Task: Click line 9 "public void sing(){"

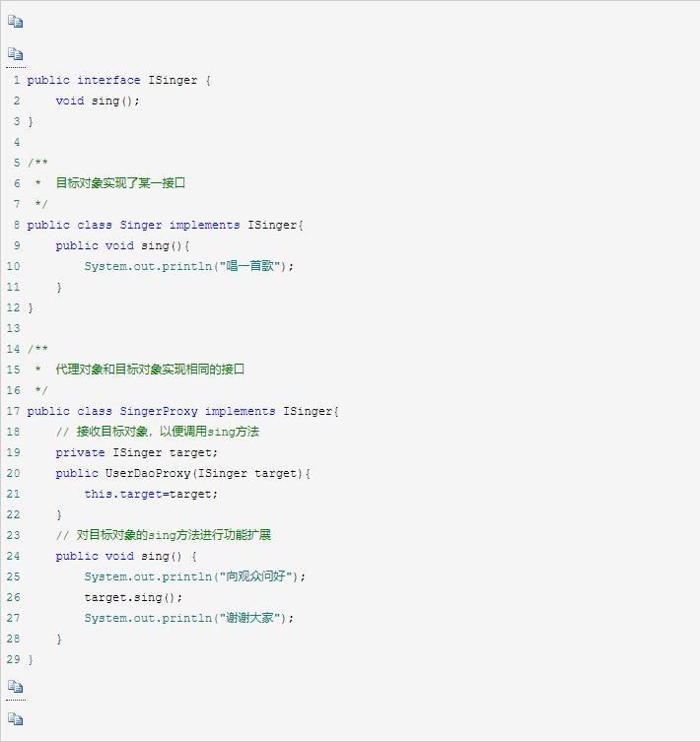Action: pyautogui.click(x=122, y=245)
